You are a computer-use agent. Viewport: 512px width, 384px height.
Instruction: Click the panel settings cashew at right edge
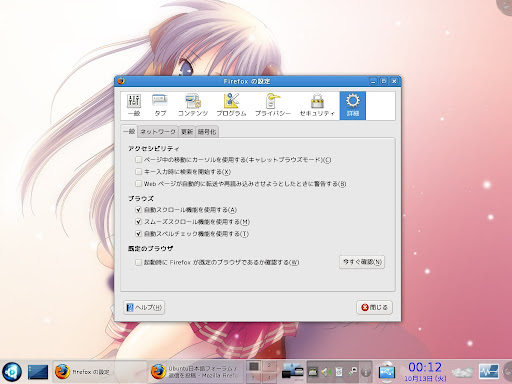pos(508,372)
